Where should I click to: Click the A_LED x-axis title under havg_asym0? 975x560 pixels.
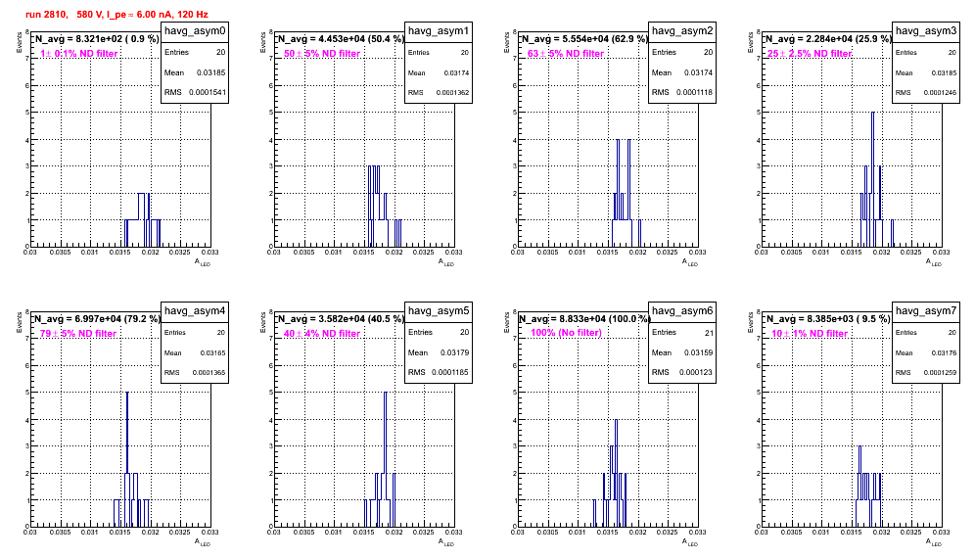pyautogui.click(x=203, y=262)
